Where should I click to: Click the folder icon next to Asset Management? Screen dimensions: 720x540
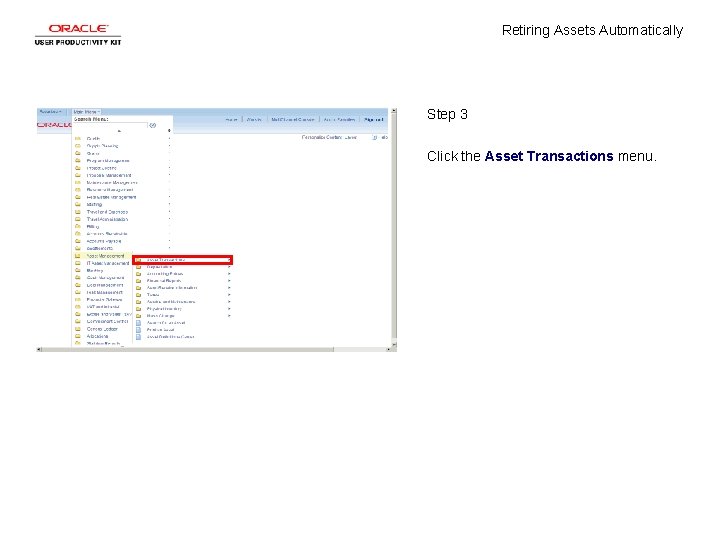click(x=78, y=256)
